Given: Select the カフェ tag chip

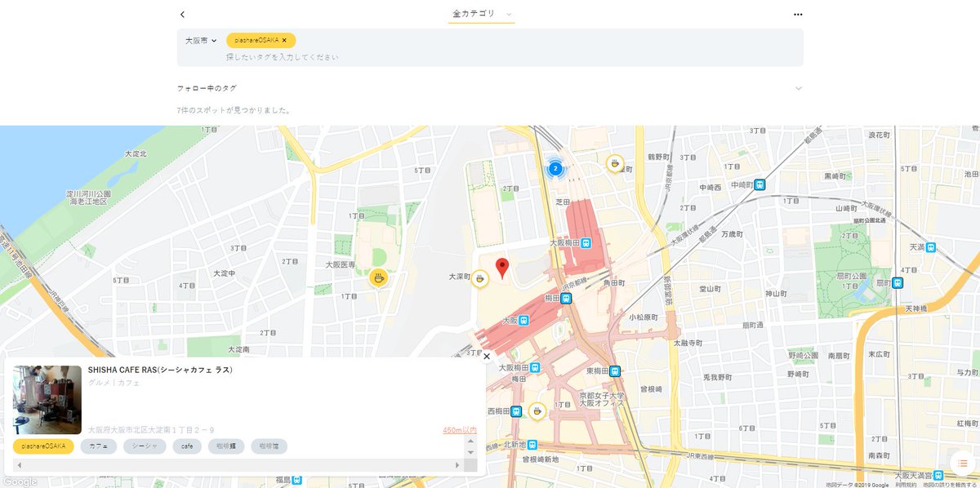Looking at the screenshot, I should click(97, 446).
